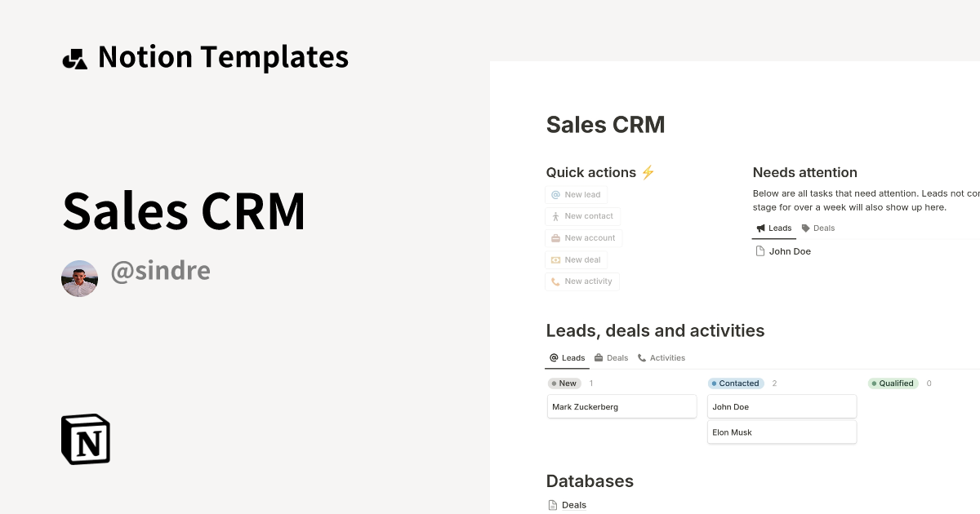Click the blue Contacted status tag
The height and width of the screenshot is (514, 980).
click(735, 383)
